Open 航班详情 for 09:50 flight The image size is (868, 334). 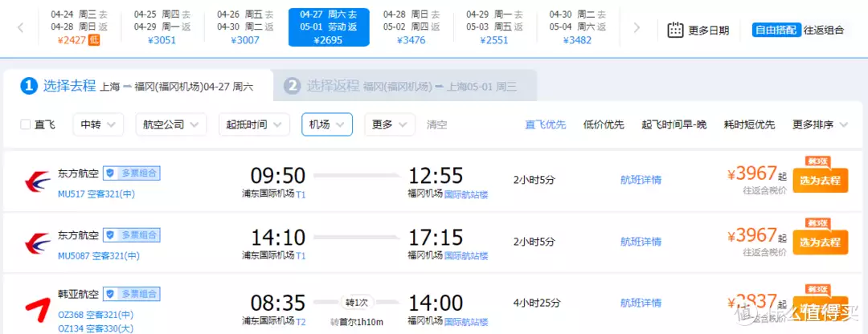(641, 180)
